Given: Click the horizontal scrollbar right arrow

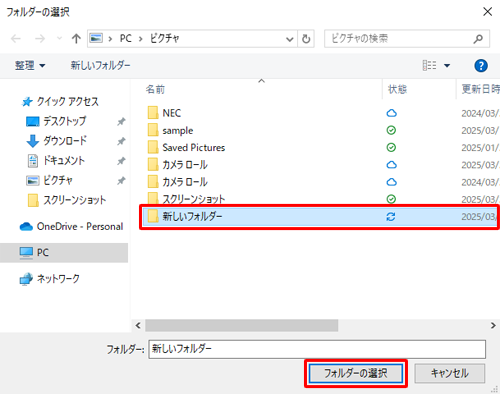Looking at the screenshot, I should [493, 325].
